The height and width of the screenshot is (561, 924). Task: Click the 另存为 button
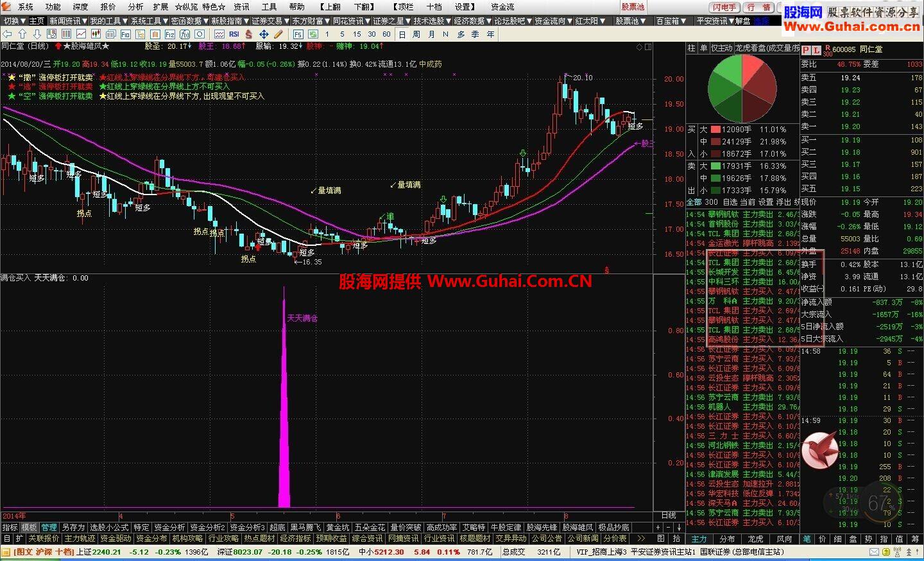point(73,527)
